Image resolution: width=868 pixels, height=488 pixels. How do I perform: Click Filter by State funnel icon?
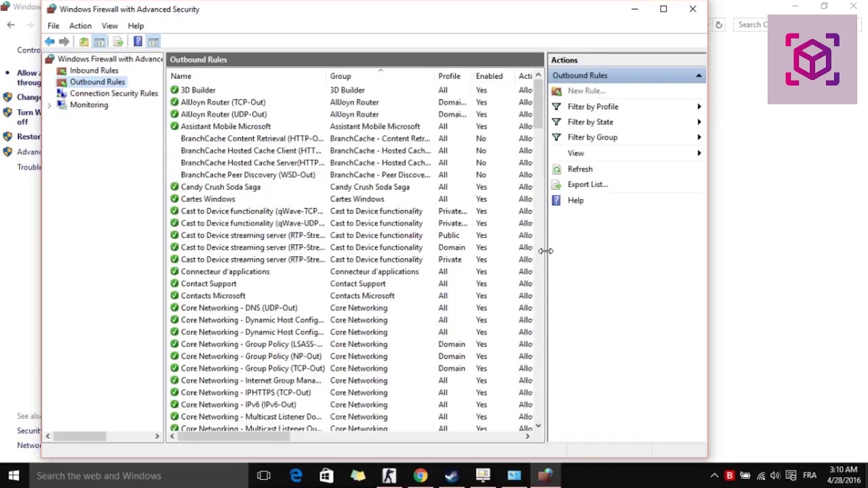[x=557, y=122]
